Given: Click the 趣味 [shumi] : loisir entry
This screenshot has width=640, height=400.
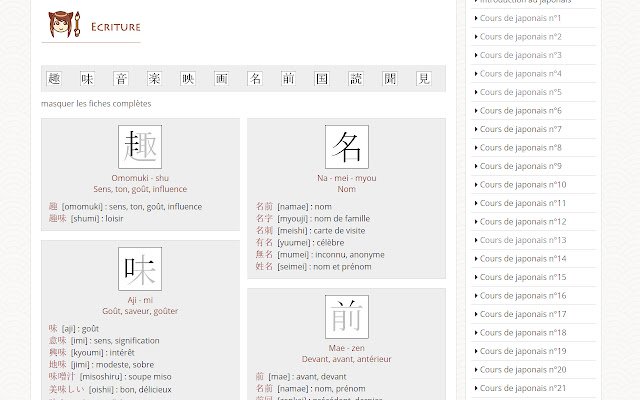Looking at the screenshot, I should click(x=86, y=219).
